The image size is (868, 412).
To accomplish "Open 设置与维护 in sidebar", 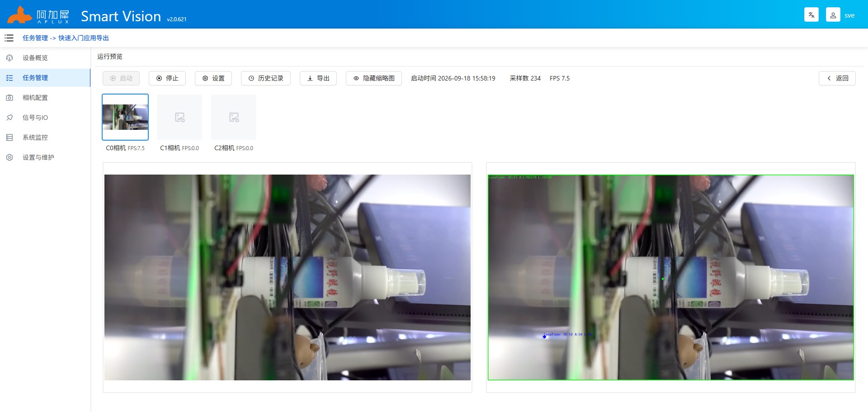I will click(45, 157).
